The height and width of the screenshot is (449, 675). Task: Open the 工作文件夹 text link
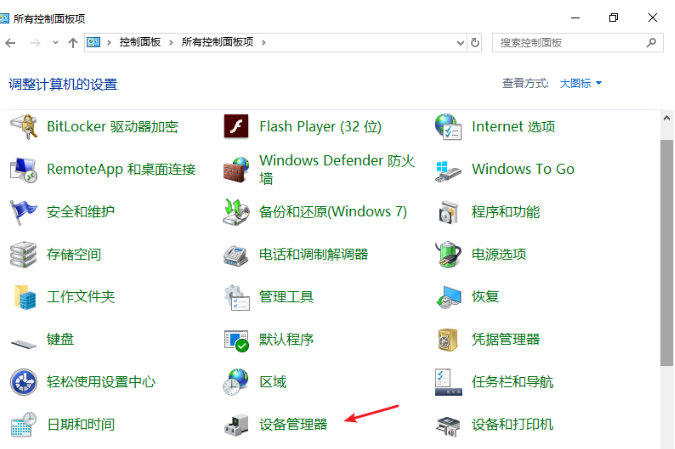pyautogui.click(x=81, y=297)
